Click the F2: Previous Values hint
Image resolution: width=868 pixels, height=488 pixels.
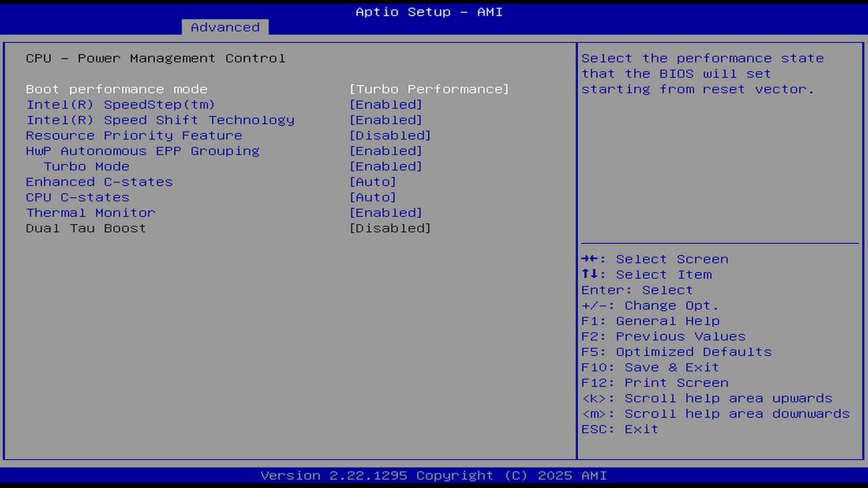[x=663, y=336]
